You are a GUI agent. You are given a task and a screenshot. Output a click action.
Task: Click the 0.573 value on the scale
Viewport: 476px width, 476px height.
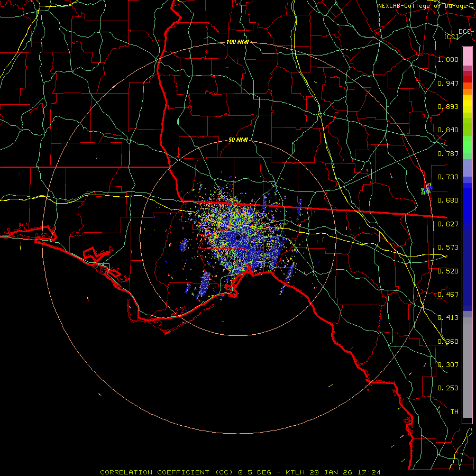pos(448,248)
